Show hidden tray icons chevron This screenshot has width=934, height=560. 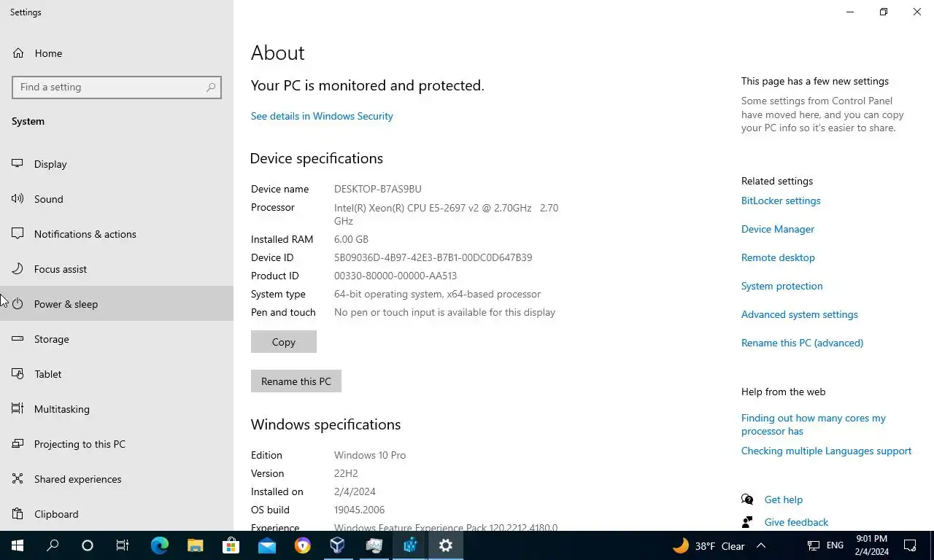[x=761, y=545]
